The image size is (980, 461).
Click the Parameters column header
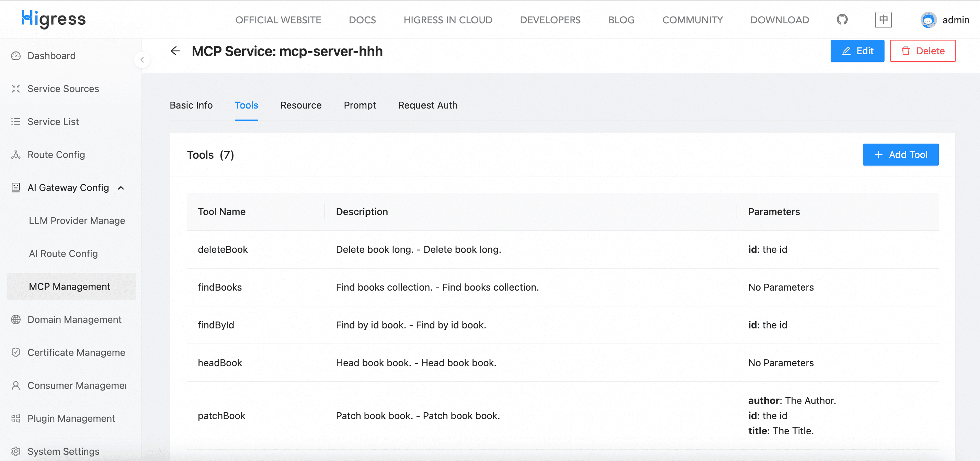point(774,212)
